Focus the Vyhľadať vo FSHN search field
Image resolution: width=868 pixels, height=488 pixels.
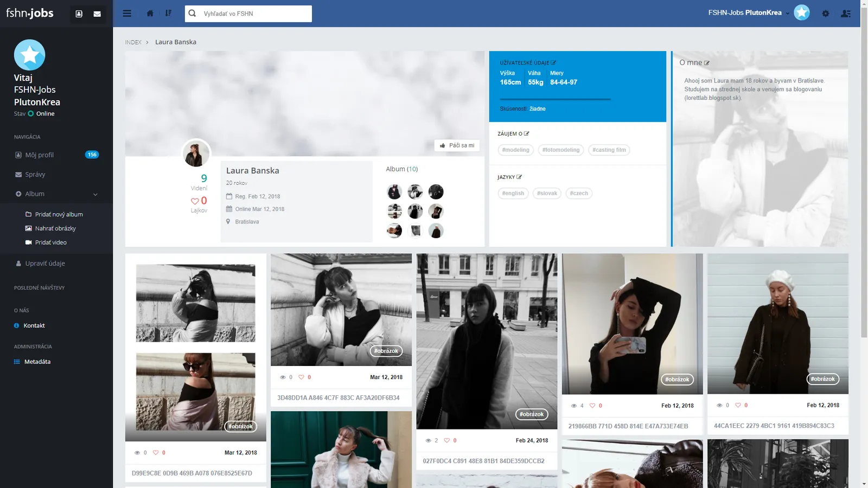pyautogui.click(x=248, y=14)
